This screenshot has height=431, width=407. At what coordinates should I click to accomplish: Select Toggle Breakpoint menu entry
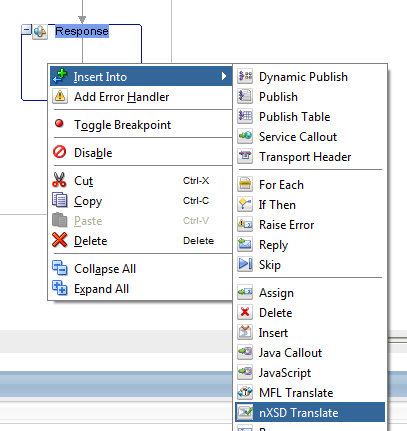click(x=141, y=125)
